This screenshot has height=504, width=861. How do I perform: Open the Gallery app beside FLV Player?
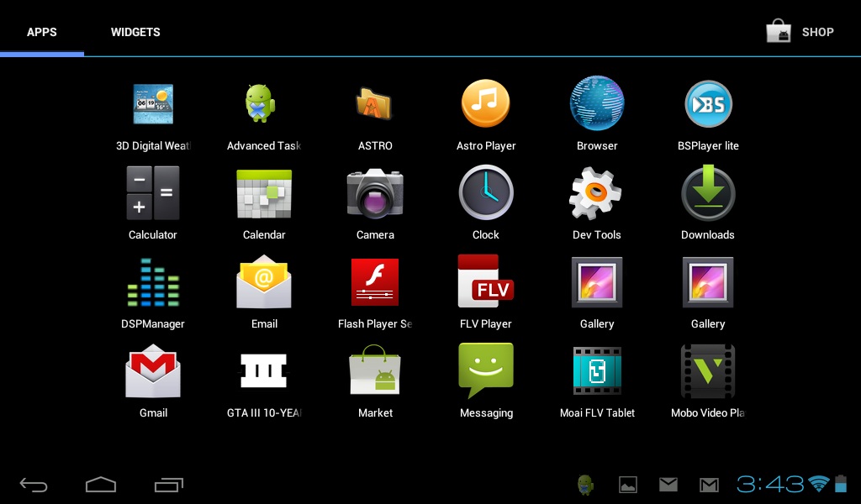tap(597, 282)
